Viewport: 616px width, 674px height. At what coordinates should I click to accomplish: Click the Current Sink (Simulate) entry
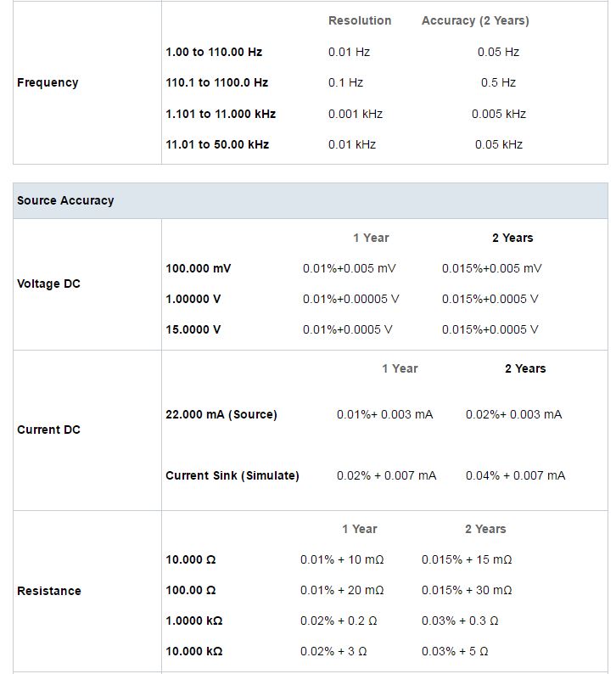tap(232, 476)
